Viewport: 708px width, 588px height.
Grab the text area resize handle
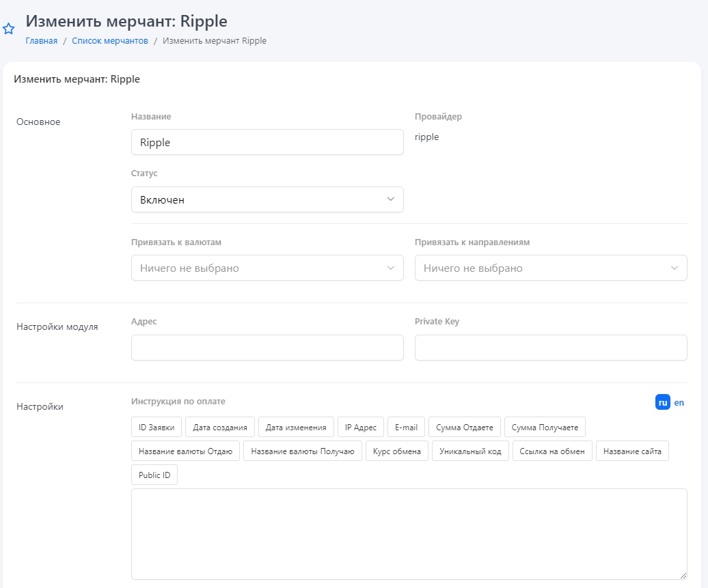click(x=683, y=576)
